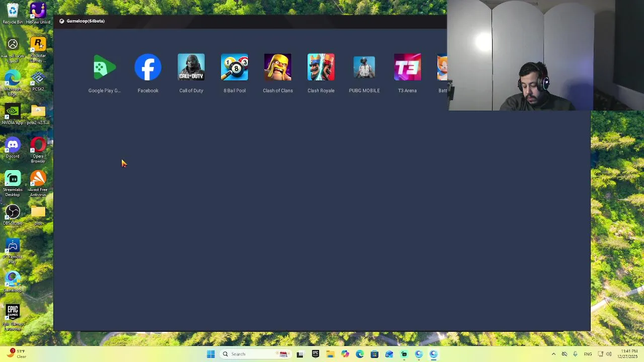This screenshot has height=362, width=644.
Task: Select Avast Free Antivirus shortcut
Action: click(x=38, y=184)
